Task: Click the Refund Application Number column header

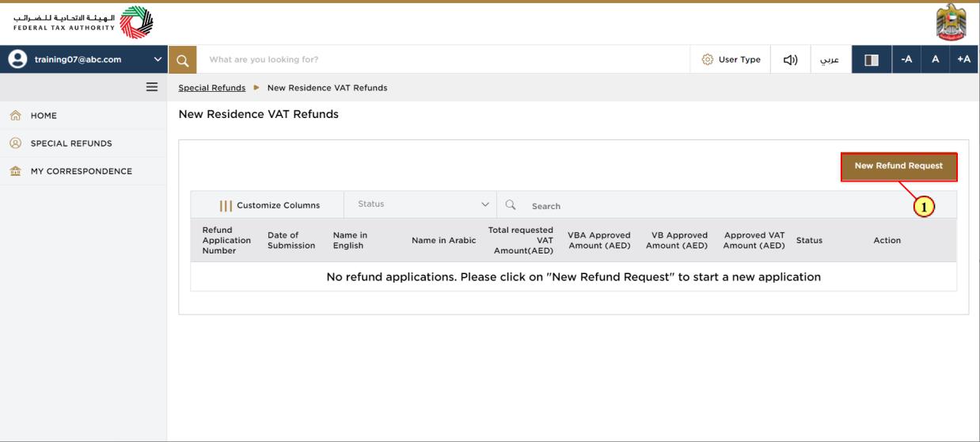Action: click(226, 240)
